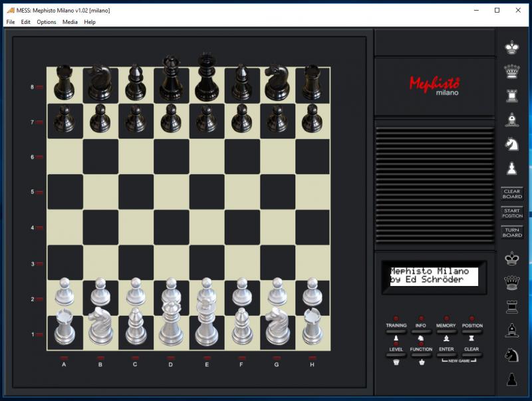Choose the black knight in the sidebar palette
The height and width of the screenshot is (401, 532).
pos(511,354)
